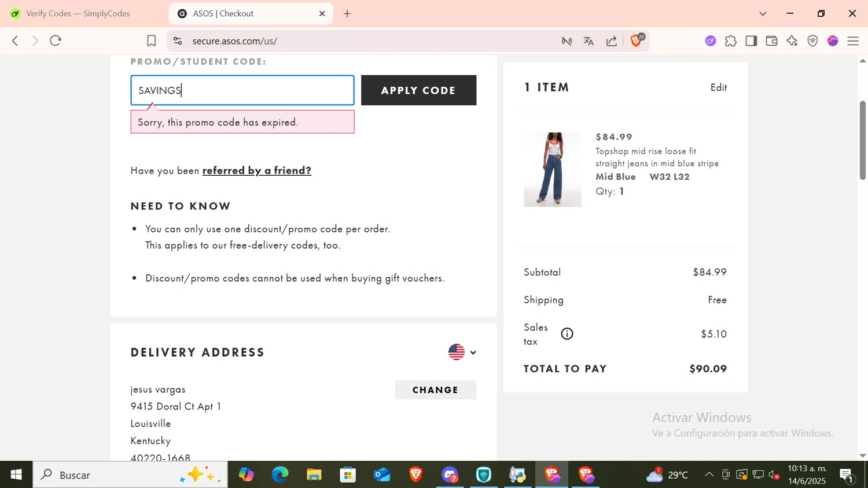Open the Brave main hamburger menu

853,40
